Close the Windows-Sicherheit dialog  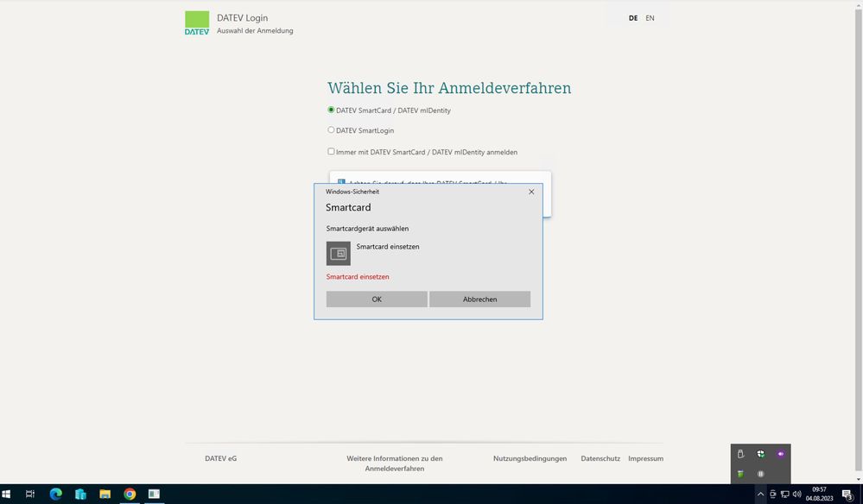[x=531, y=192]
